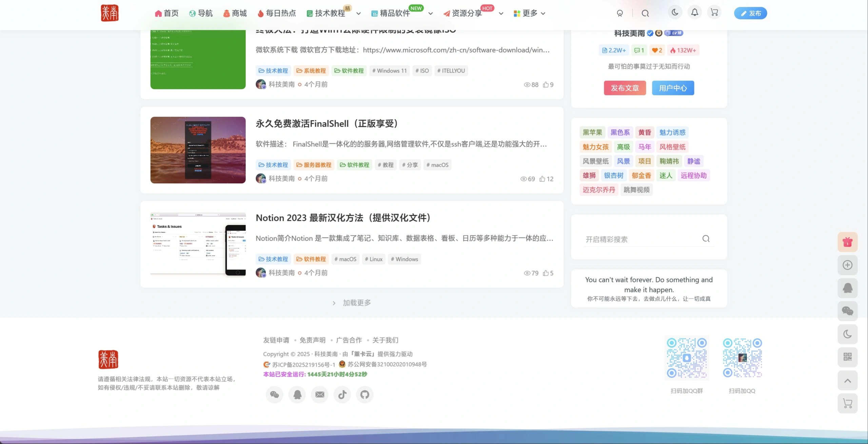Open the QR code icon in floating sidebar
The image size is (868, 444).
pyautogui.click(x=847, y=357)
